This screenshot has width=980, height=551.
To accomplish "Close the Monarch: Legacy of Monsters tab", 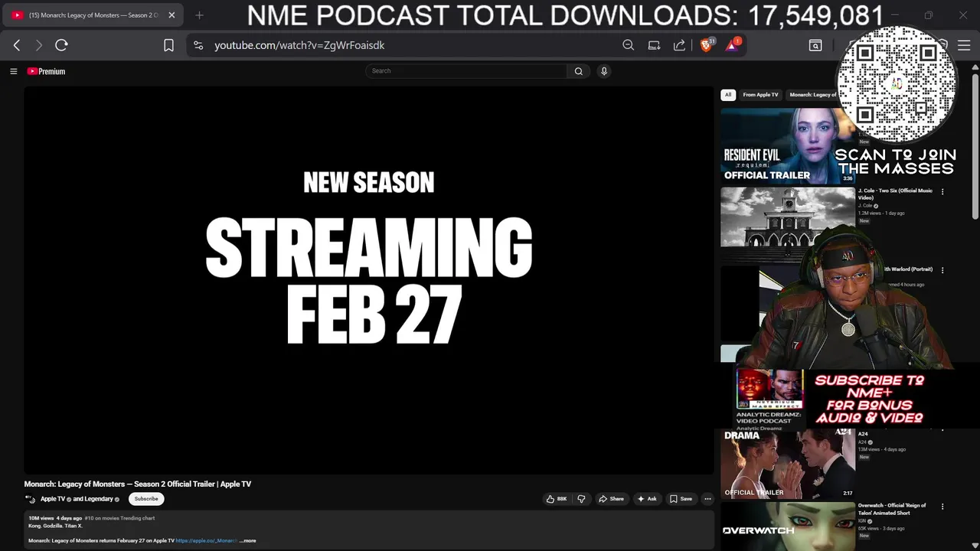I will [171, 15].
